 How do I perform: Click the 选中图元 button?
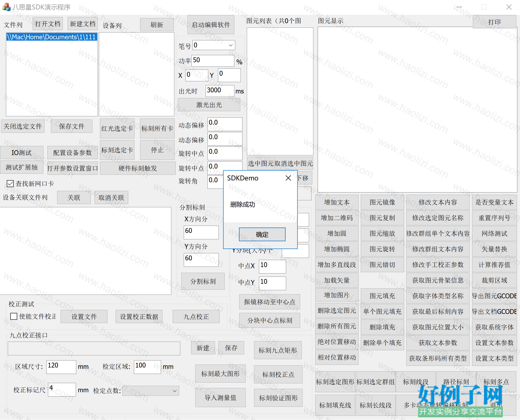point(261,163)
